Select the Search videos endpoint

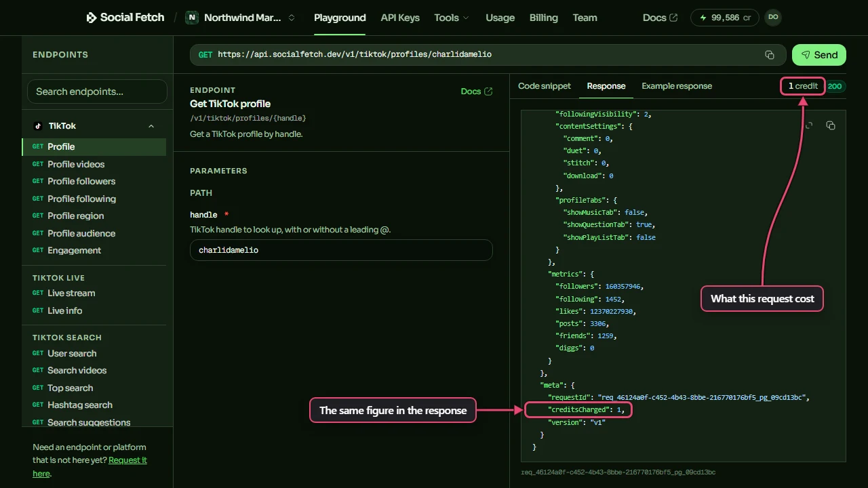pos(94,370)
